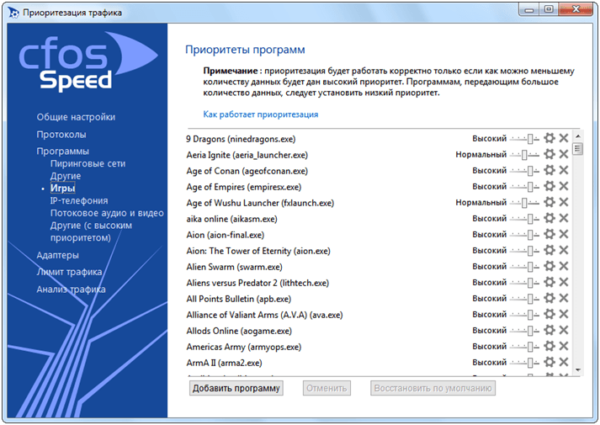
Task: Open gear settings for Allods Online
Action: [549, 330]
